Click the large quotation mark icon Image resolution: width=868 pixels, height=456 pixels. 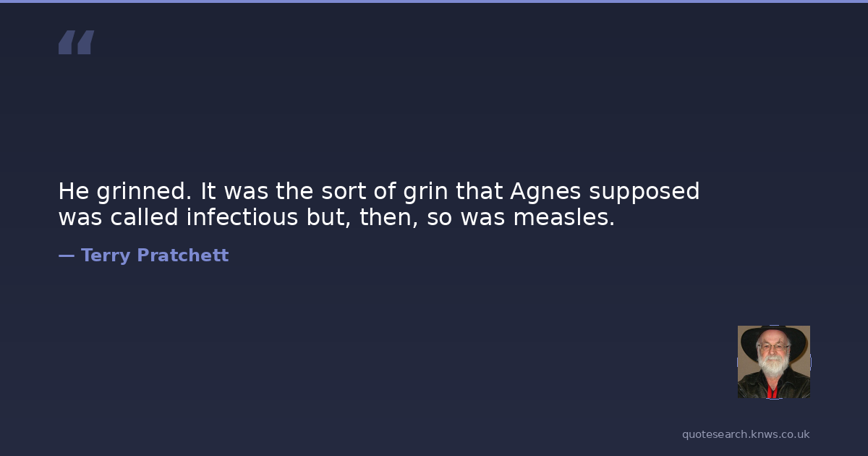pos(76,43)
